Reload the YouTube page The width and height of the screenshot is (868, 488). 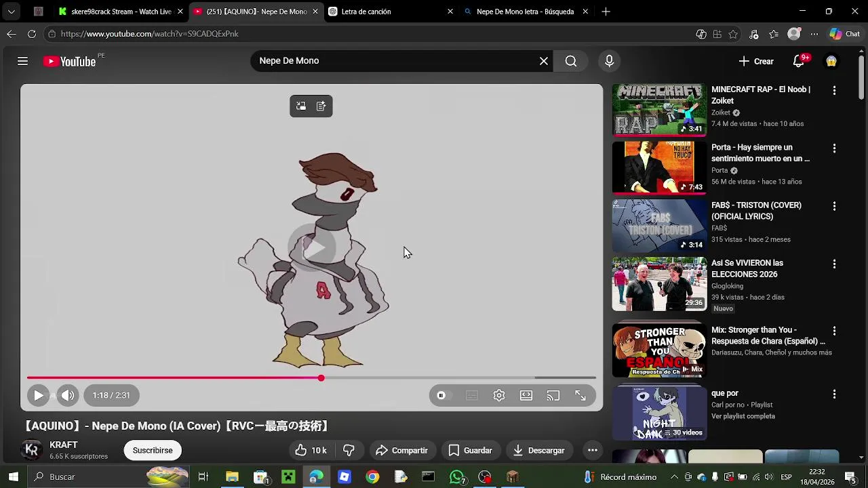point(32,34)
